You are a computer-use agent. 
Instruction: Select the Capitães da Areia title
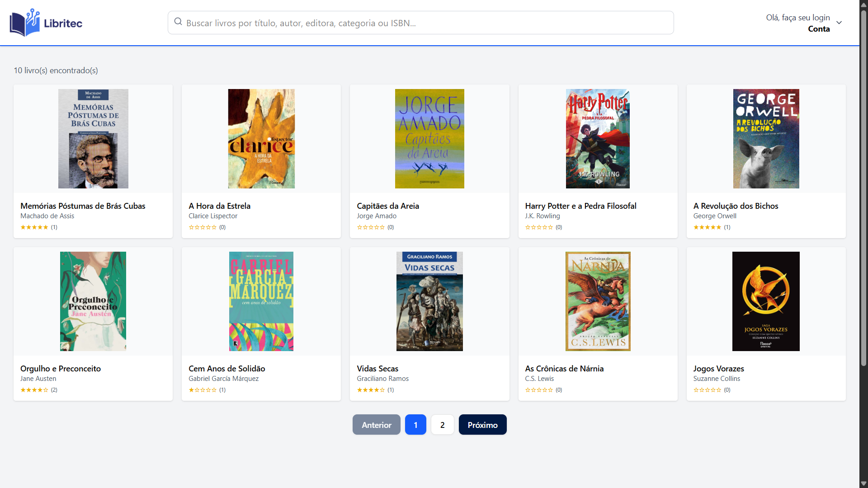[x=388, y=206]
